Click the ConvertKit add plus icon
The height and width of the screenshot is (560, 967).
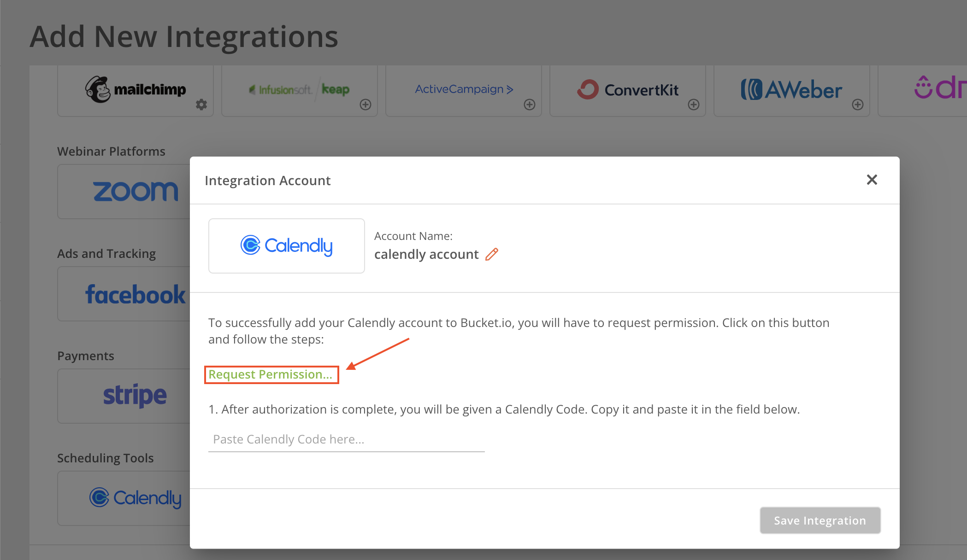coord(694,105)
